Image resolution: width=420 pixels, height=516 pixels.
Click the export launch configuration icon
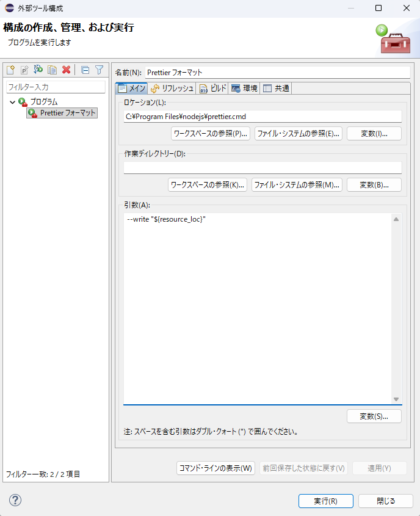(x=38, y=70)
